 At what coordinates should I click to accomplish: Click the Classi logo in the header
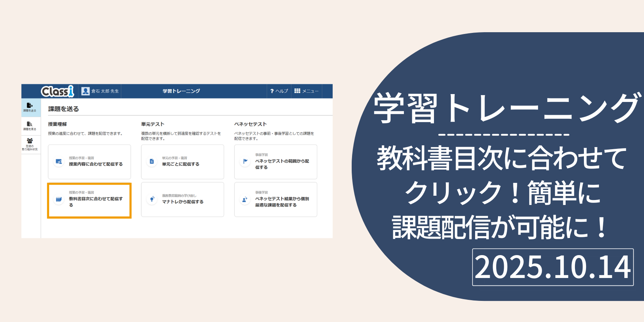pos(58,91)
